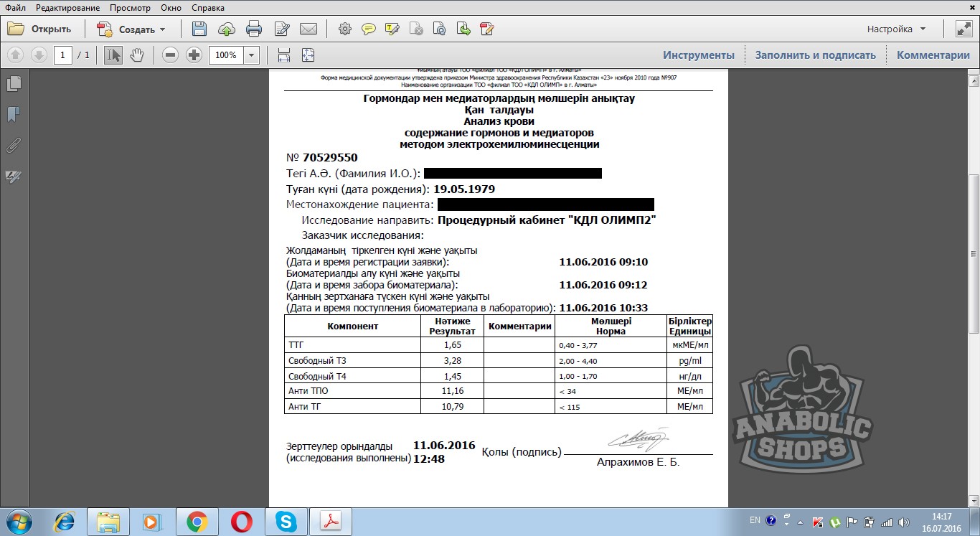Viewport: 980px width, 536px height.
Task: Open the page thumbnails panel
Action: pyautogui.click(x=14, y=84)
